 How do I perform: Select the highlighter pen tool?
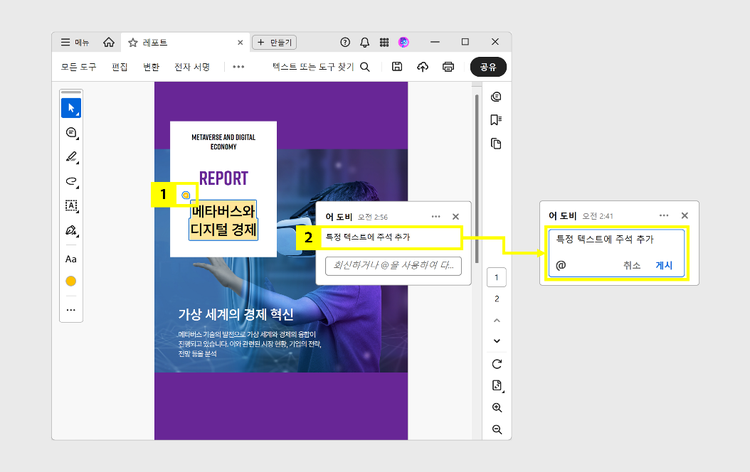(x=71, y=157)
